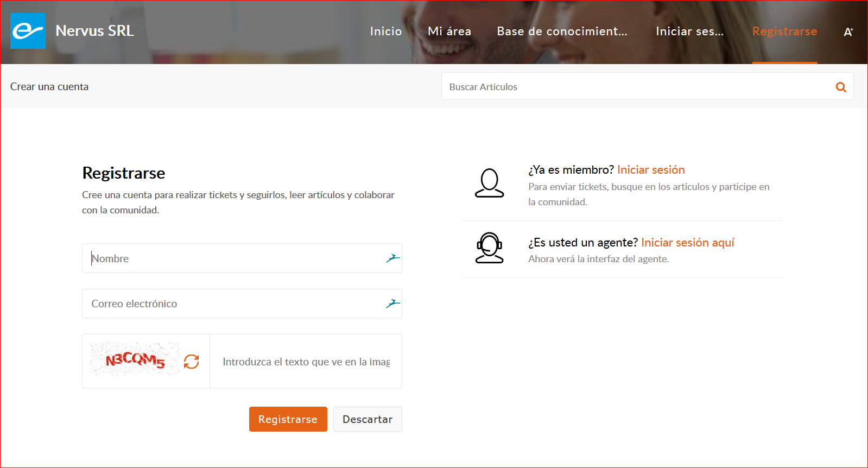Go to Mi área
Screen dimensions: 868x468
tap(449, 31)
